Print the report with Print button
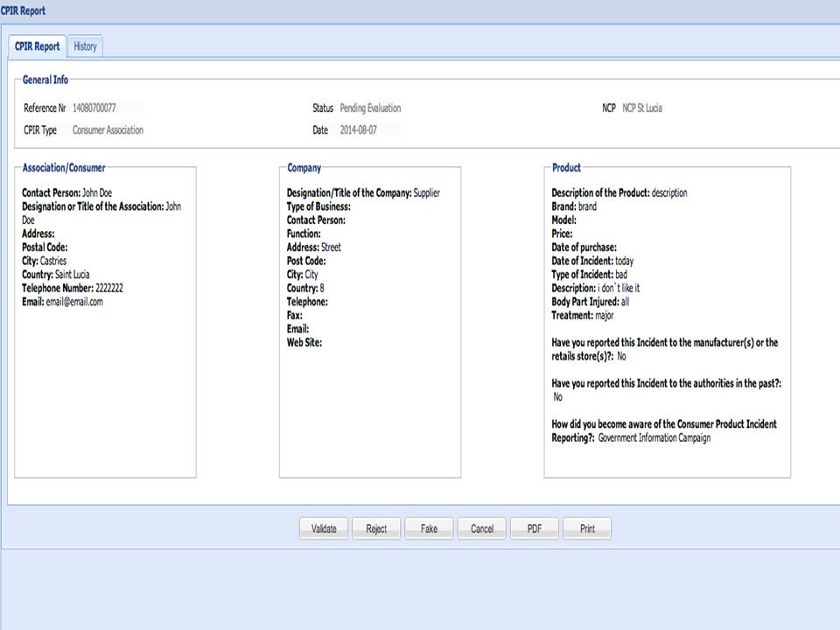Screen dimensions: 840x630 [x=587, y=528]
